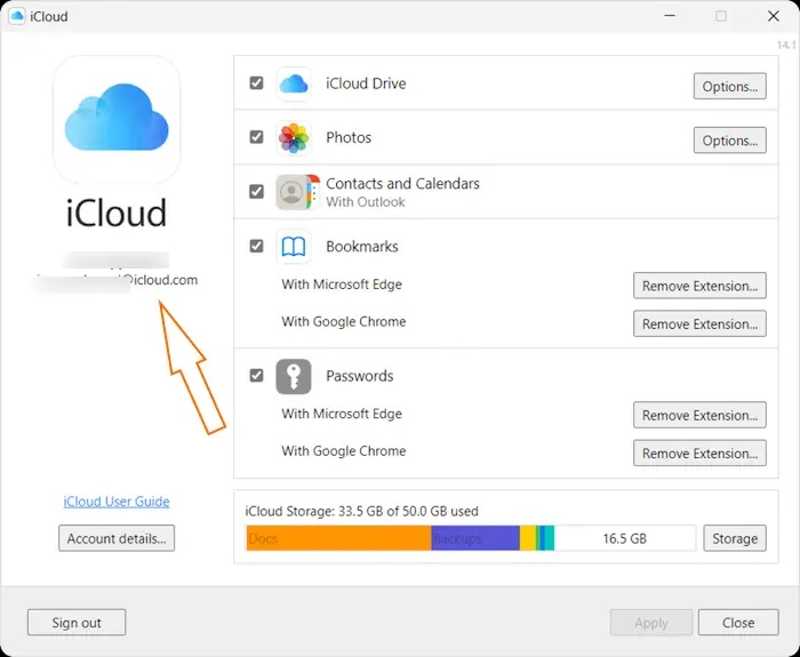Screen dimensions: 800x657
Task: Click the Bookmarks open-book icon
Action: pos(293,246)
